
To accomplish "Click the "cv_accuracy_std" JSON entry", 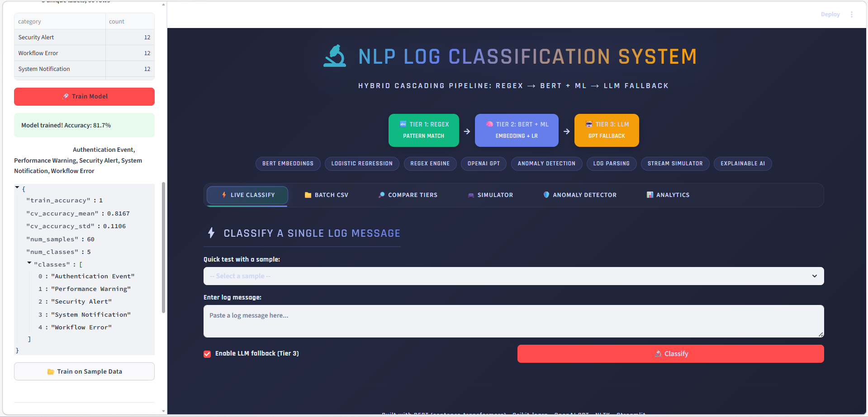I will [x=76, y=226].
